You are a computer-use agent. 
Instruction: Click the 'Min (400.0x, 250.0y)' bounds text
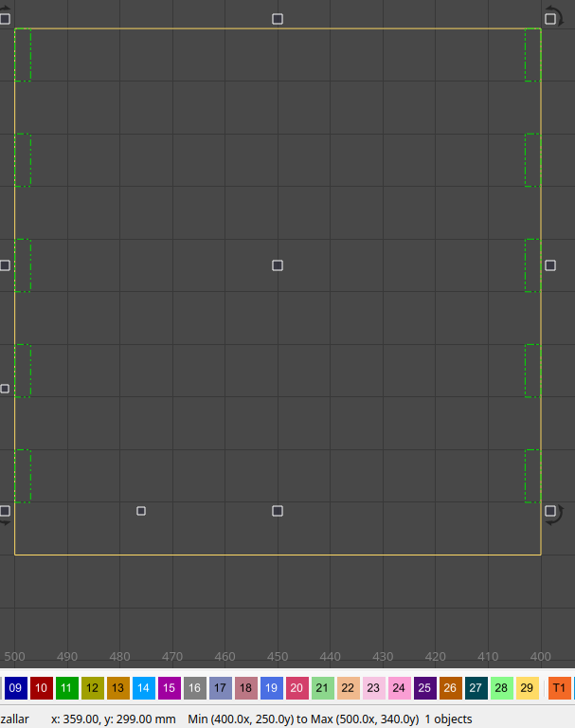click(241, 719)
